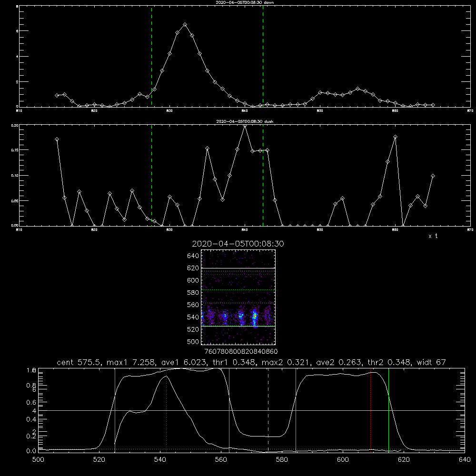Click the spectrogram color image
The width and height of the screenshot is (476, 476).
point(238,297)
